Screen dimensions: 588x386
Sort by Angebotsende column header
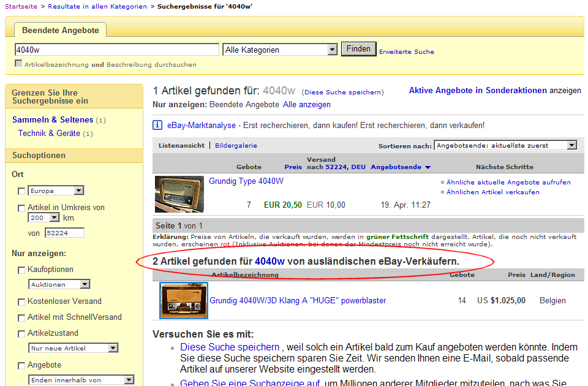[x=396, y=167]
